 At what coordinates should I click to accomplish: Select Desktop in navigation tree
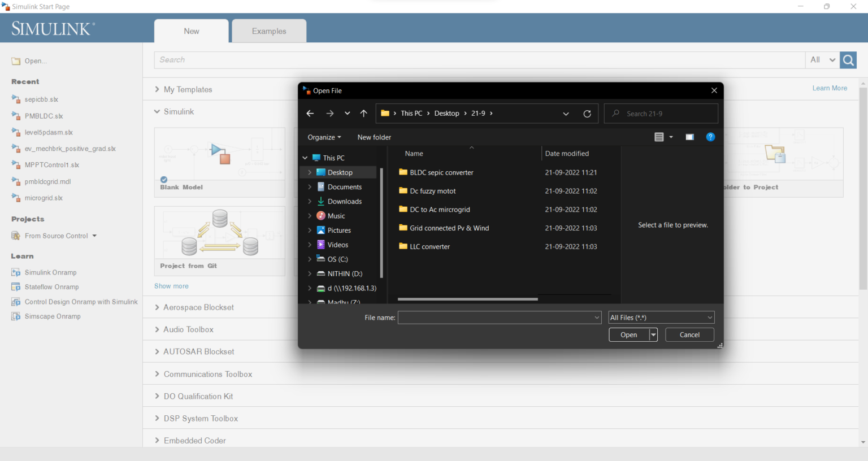[339, 172]
